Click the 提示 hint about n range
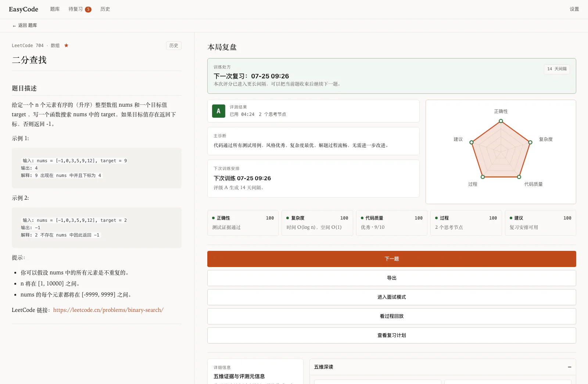 tap(50, 284)
